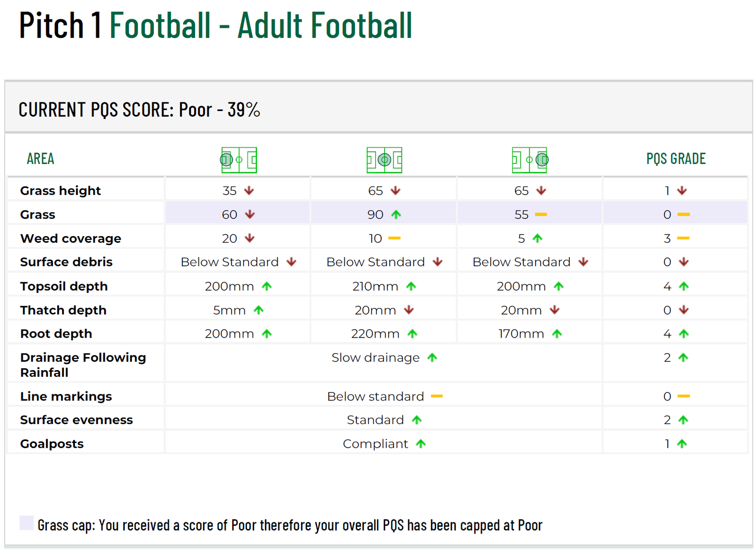Click green up arrow next to Grass 90
Screen dimensions: 756x552
(396, 214)
